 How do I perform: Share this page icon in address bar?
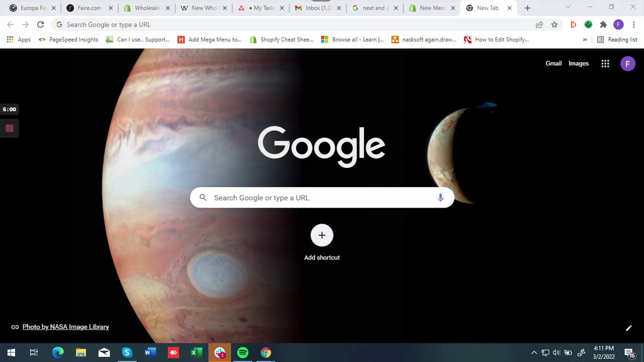[x=539, y=25]
